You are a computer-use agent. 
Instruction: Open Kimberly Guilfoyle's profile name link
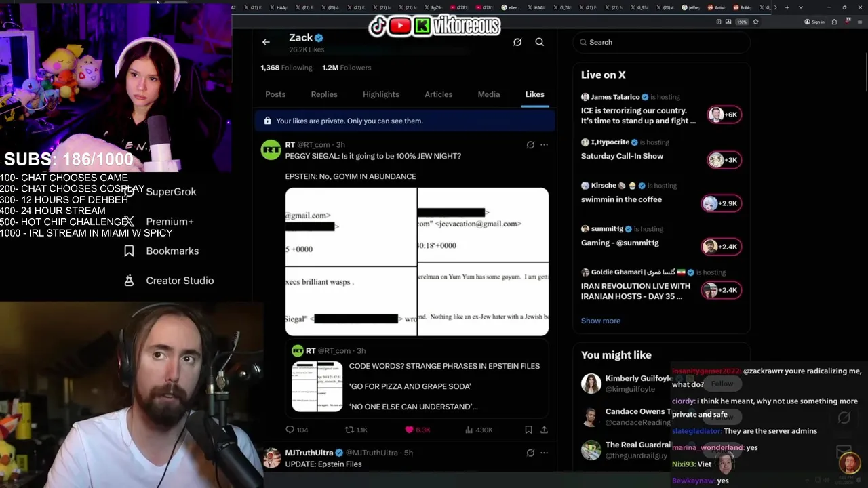(x=639, y=378)
